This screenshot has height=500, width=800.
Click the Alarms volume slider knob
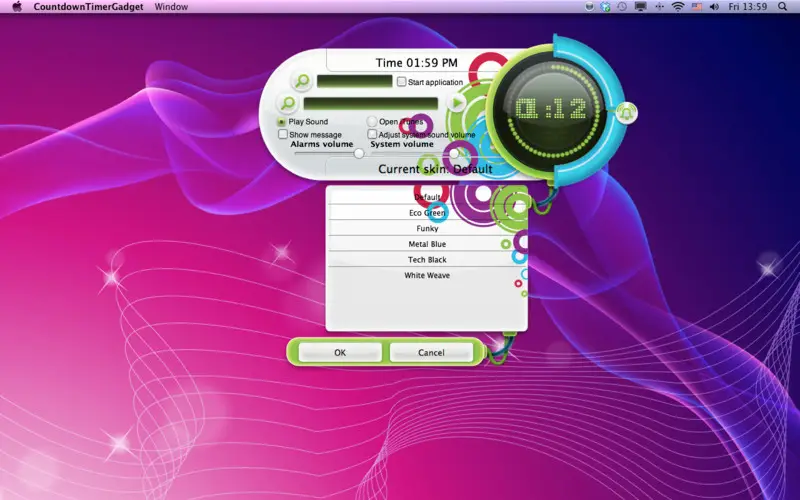tap(359, 153)
